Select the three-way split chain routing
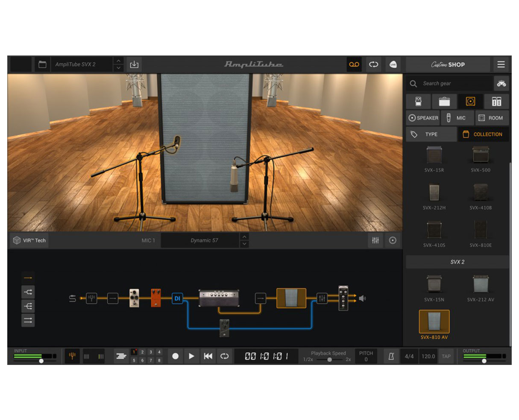 [28, 306]
